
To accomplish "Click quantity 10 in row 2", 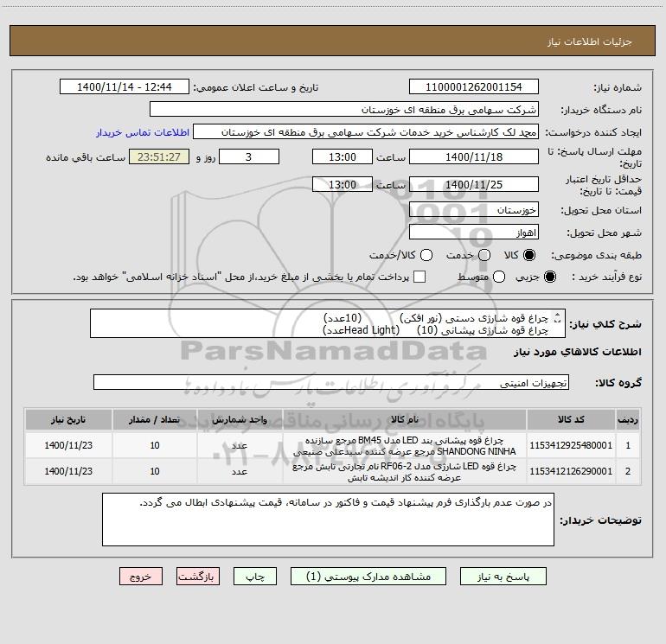I will pos(155,471).
